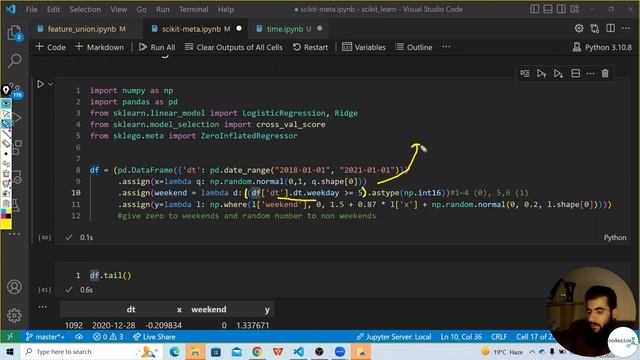Open Mail app from taskbar
The image size is (640, 360).
236,351
